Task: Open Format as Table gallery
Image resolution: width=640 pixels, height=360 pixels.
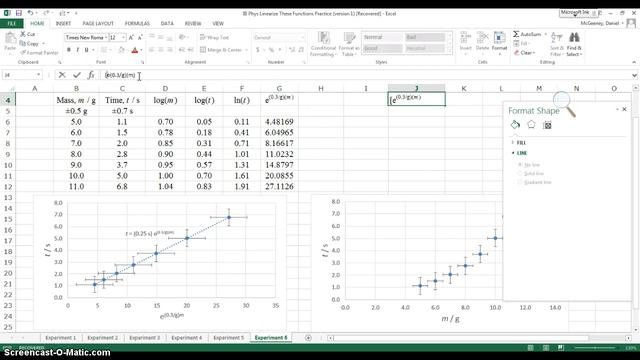Action: click(349, 44)
